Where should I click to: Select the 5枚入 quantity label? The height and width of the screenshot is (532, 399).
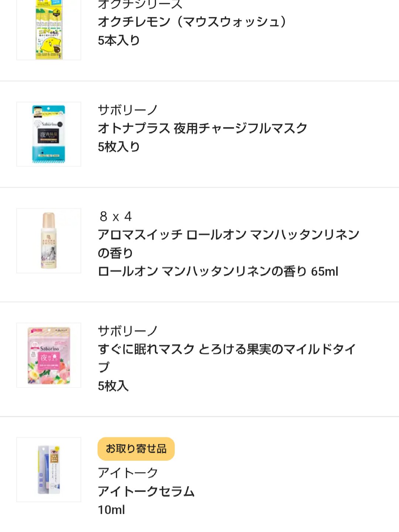(x=113, y=386)
